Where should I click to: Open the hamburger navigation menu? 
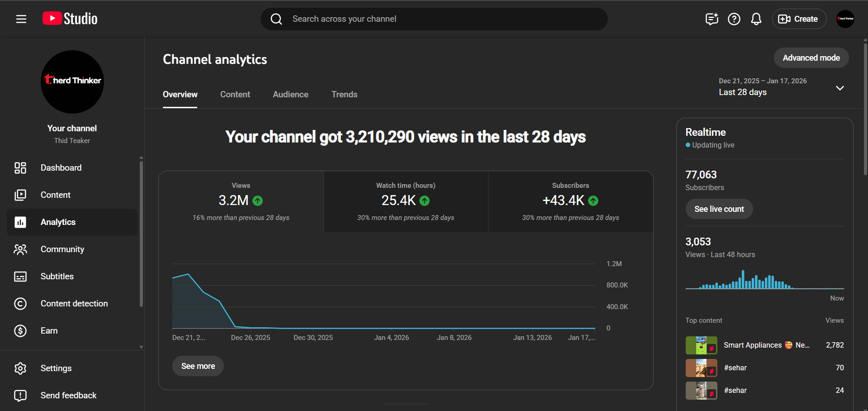tap(21, 19)
